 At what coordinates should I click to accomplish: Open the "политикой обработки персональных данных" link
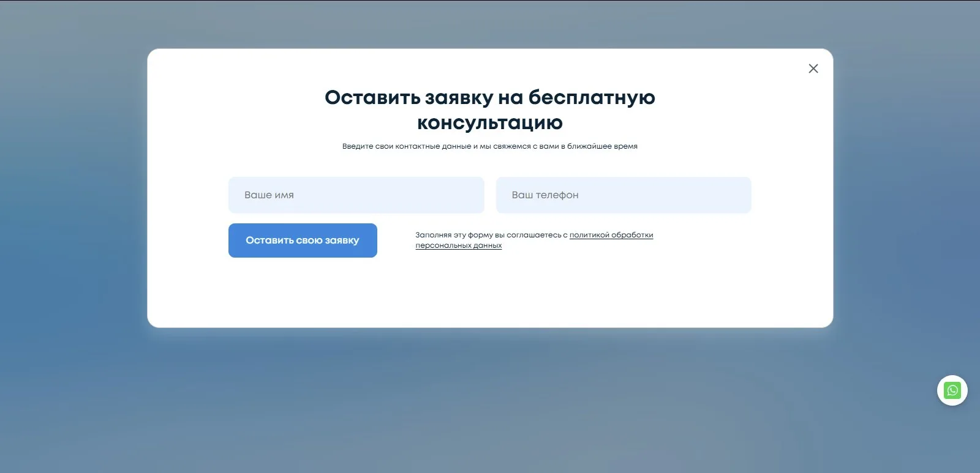(x=611, y=235)
